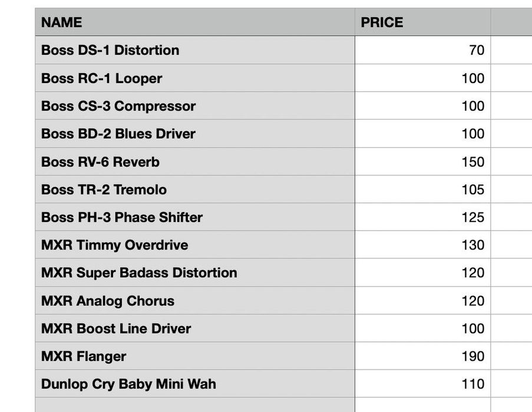Select the price cell showing 190
This screenshot has width=532, height=412.
tap(422, 356)
